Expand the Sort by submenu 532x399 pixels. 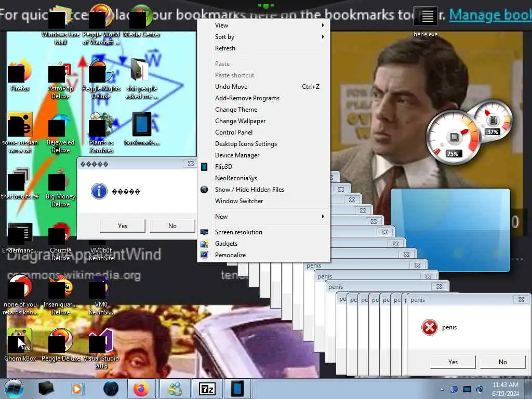click(264, 37)
